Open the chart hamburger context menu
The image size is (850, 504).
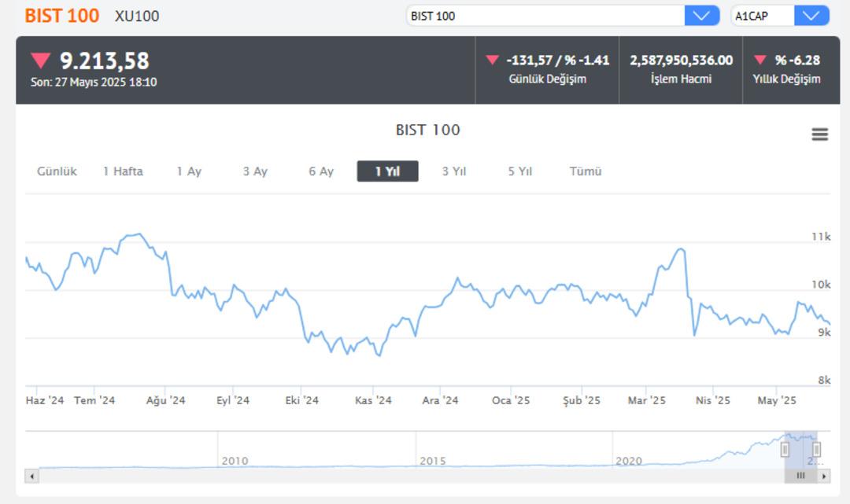coord(819,134)
